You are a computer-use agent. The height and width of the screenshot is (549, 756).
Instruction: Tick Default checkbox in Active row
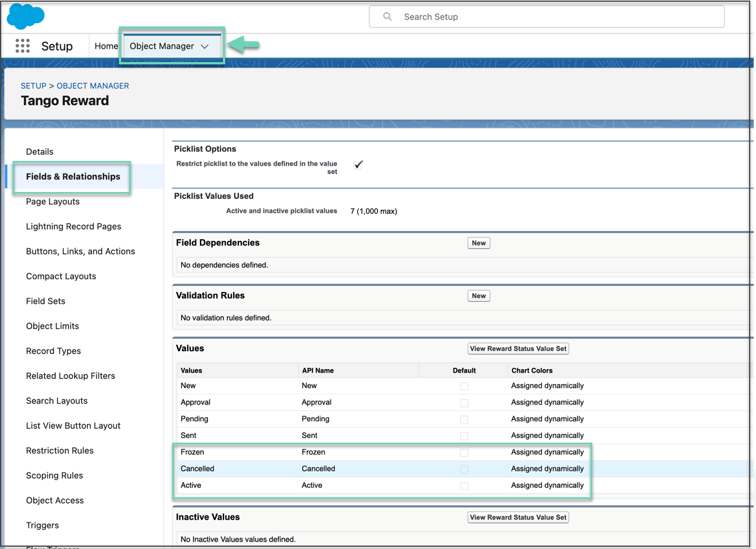click(x=464, y=486)
